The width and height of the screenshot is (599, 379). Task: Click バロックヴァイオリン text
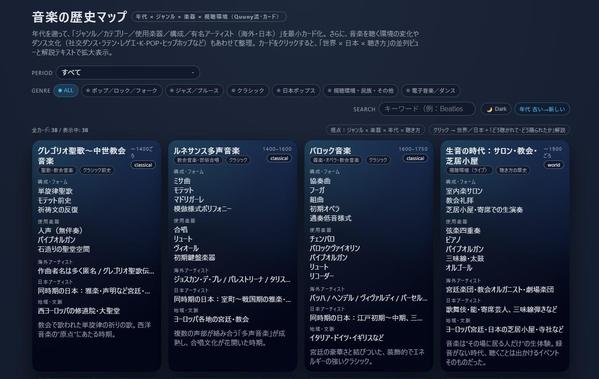tap(335, 248)
